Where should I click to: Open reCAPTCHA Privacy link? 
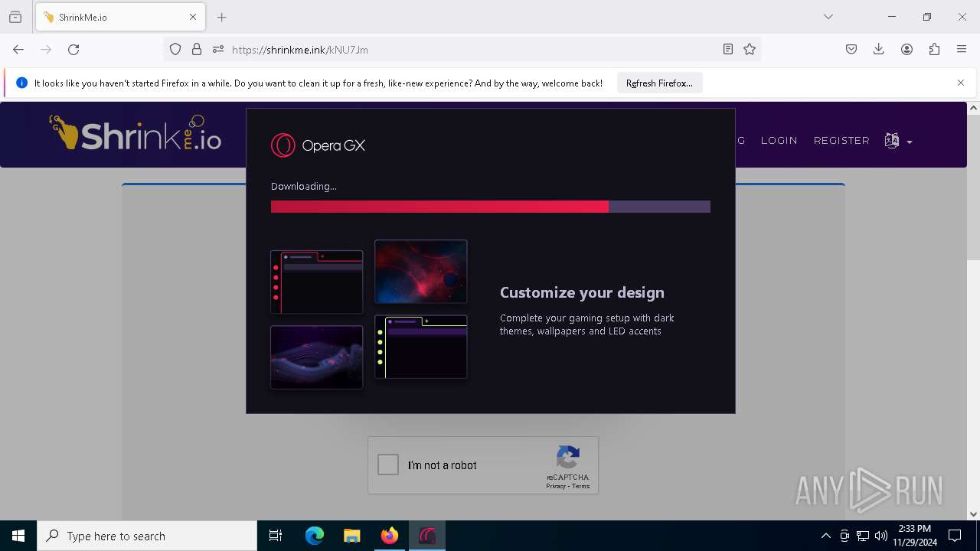[556, 486]
